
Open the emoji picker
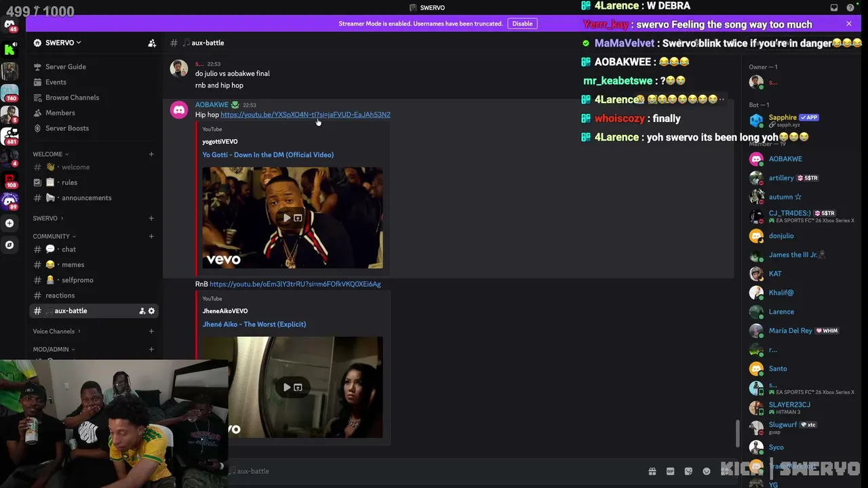[x=707, y=471]
